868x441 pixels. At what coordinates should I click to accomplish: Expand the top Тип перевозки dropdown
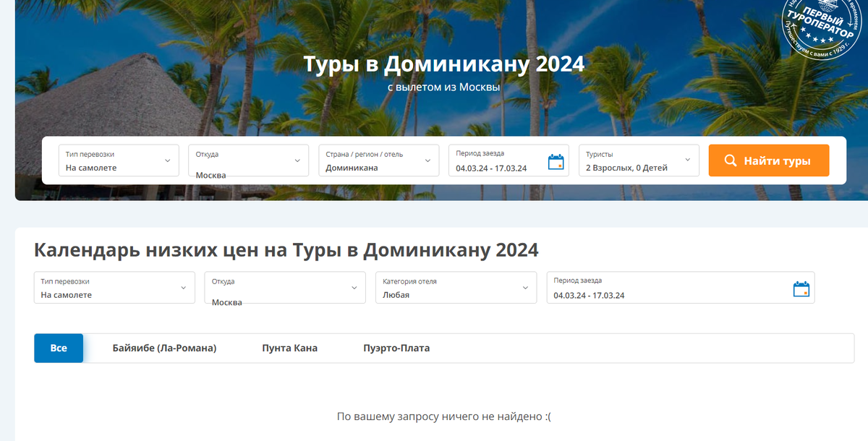pyautogui.click(x=119, y=160)
